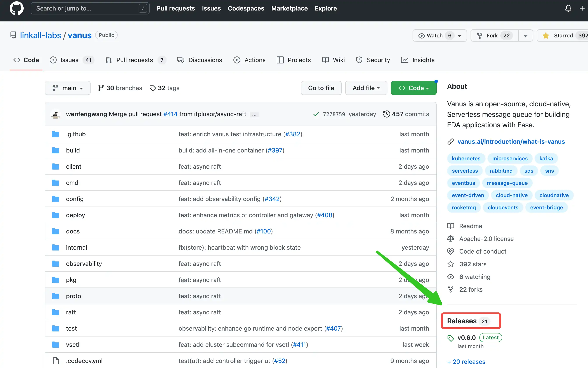Open the notifications bell

(568, 8)
